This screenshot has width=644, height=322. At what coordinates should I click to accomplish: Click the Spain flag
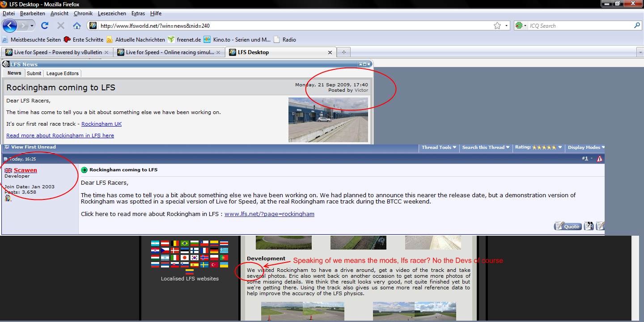[x=194, y=265]
